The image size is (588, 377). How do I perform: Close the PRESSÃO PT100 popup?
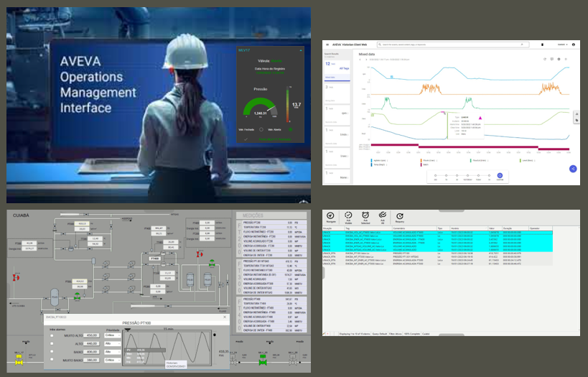point(225,317)
